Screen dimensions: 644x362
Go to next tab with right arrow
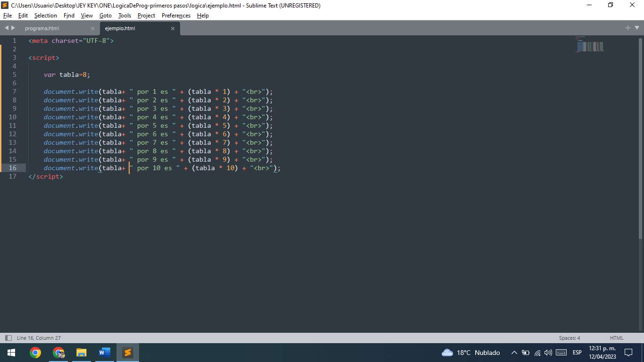13,28
